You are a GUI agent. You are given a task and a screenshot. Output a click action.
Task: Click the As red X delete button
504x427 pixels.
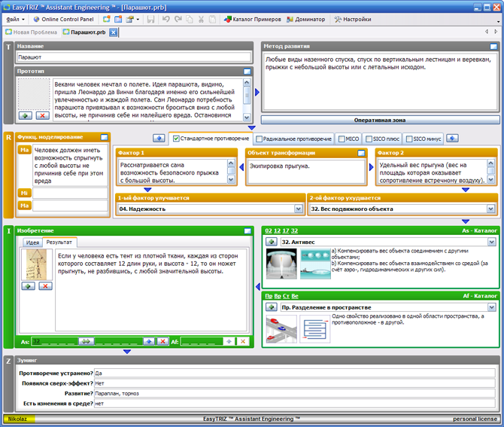[x=163, y=341]
